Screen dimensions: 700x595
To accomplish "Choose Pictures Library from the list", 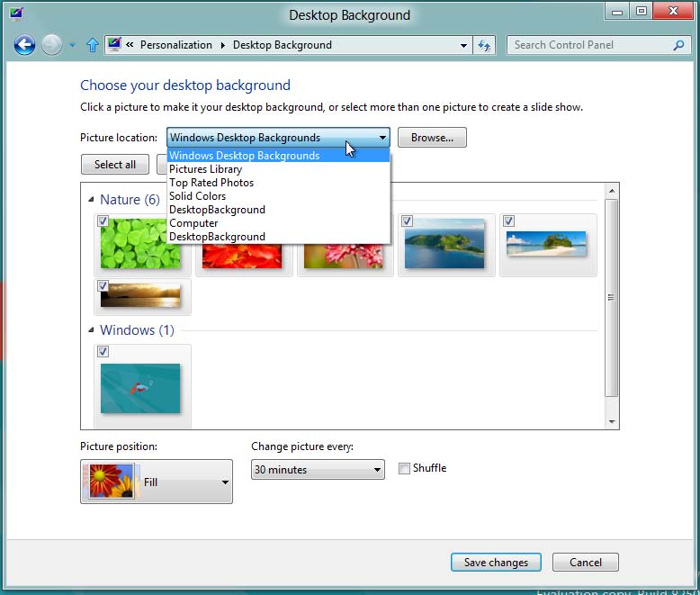I will tap(205, 169).
